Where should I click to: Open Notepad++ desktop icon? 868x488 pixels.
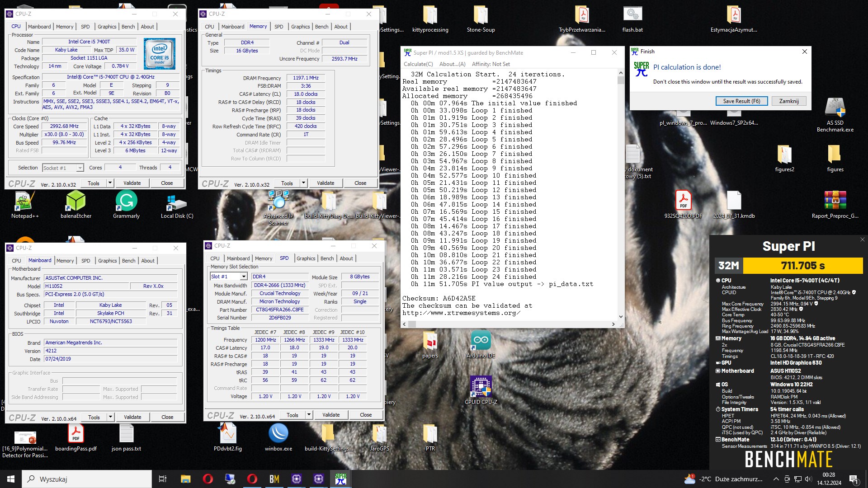pyautogui.click(x=25, y=204)
